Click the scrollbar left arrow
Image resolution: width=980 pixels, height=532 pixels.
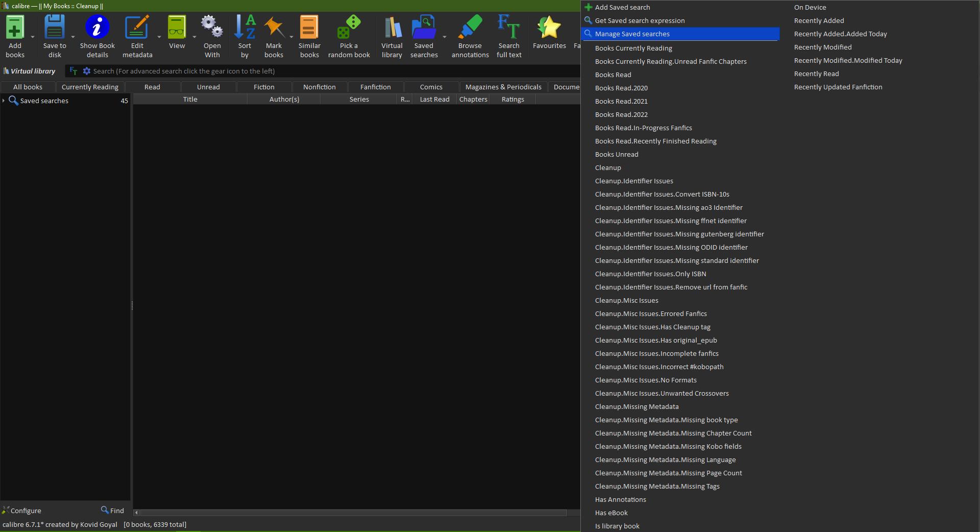click(136, 513)
